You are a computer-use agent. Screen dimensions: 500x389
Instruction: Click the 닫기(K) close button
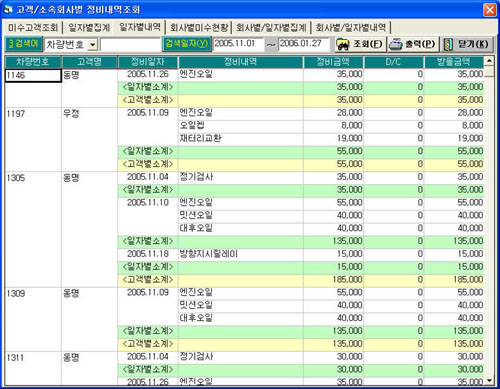[467, 44]
